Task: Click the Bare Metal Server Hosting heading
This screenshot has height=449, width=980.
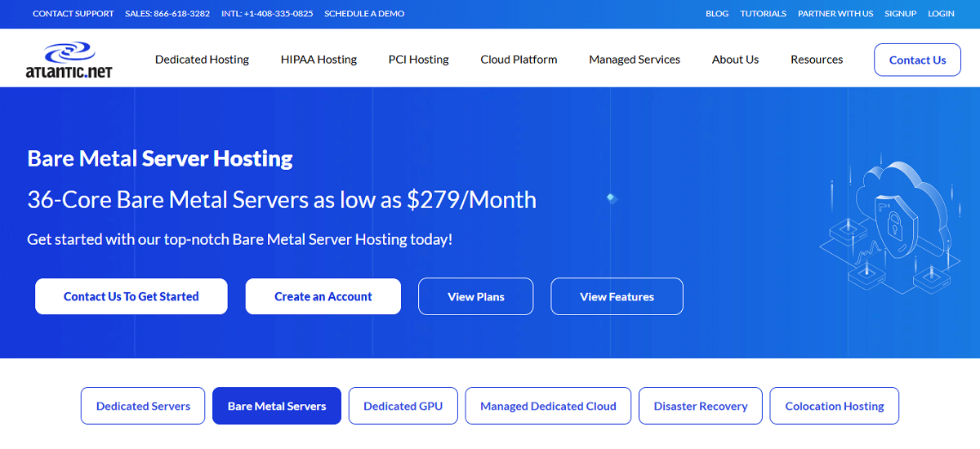Action: click(x=160, y=158)
